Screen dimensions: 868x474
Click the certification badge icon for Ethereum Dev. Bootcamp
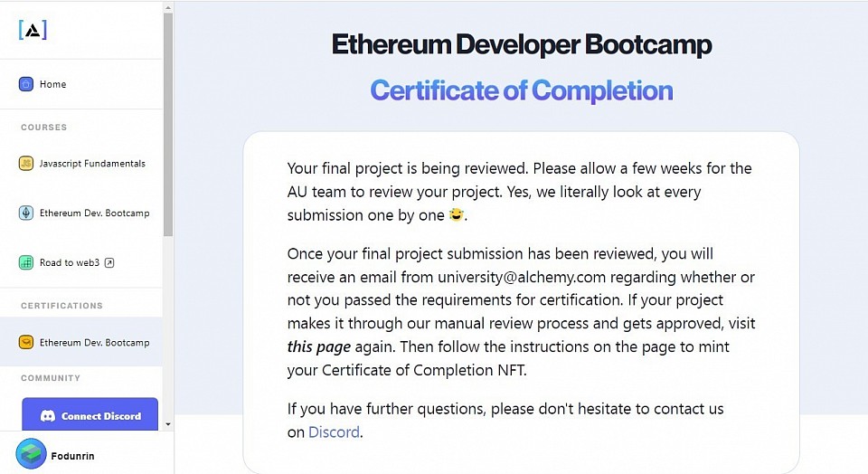pyautogui.click(x=26, y=342)
